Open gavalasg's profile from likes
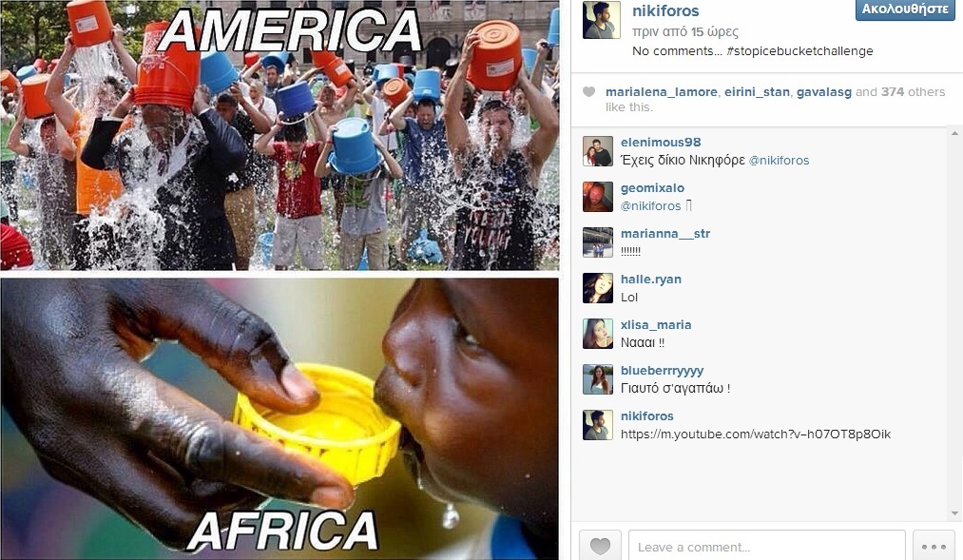The height and width of the screenshot is (560, 963). tap(823, 92)
